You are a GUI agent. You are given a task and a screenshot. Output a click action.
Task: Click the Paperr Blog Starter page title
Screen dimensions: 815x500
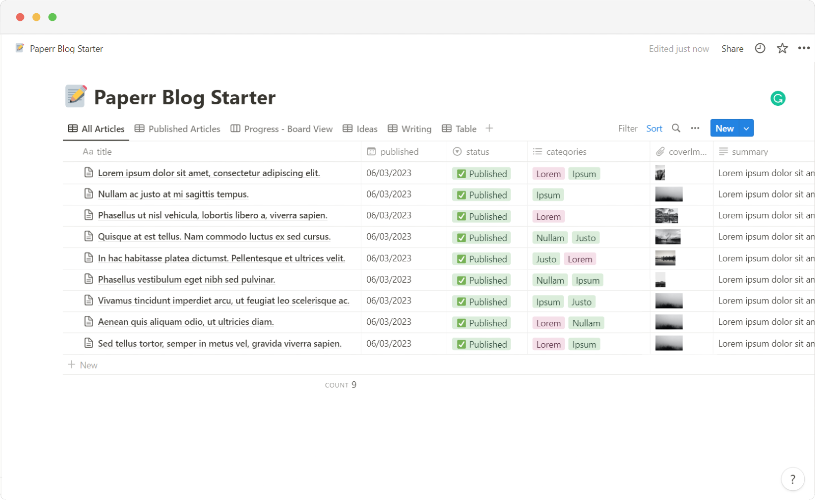click(185, 97)
